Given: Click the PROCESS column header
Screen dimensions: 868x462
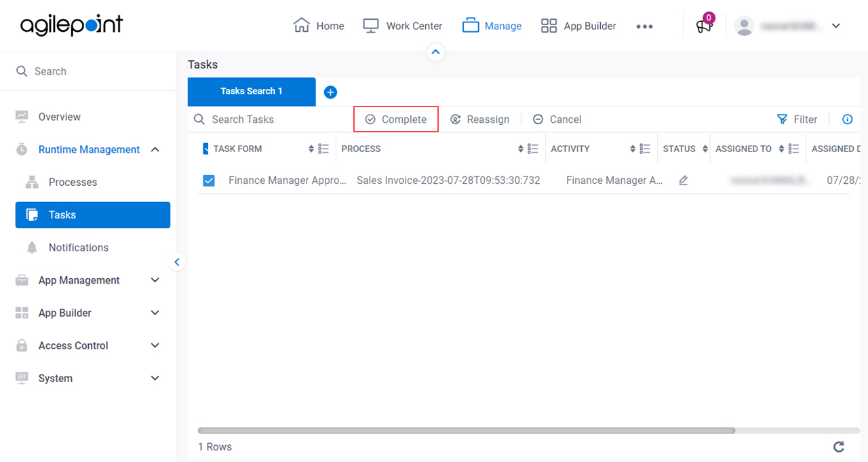Looking at the screenshot, I should click(361, 149).
